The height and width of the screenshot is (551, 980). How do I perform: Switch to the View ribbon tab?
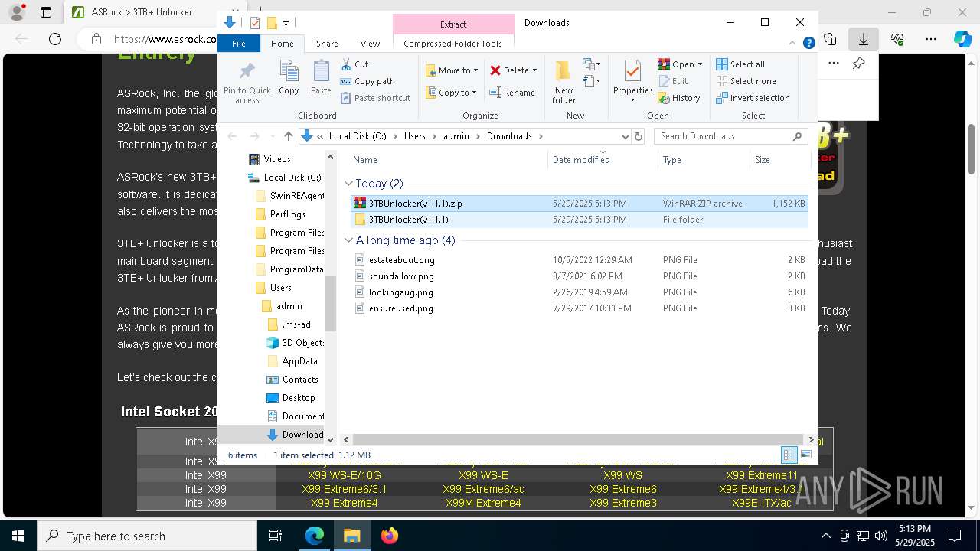pyautogui.click(x=370, y=44)
